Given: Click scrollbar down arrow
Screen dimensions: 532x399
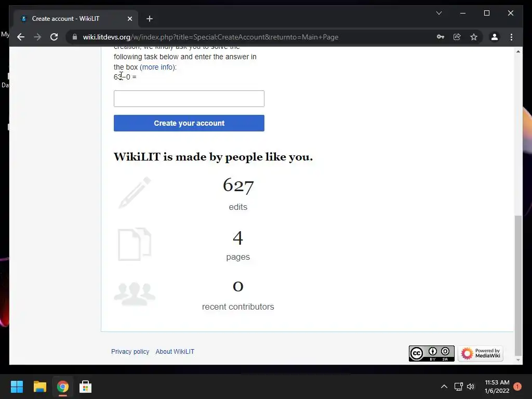Looking at the screenshot, I should click(518, 360).
